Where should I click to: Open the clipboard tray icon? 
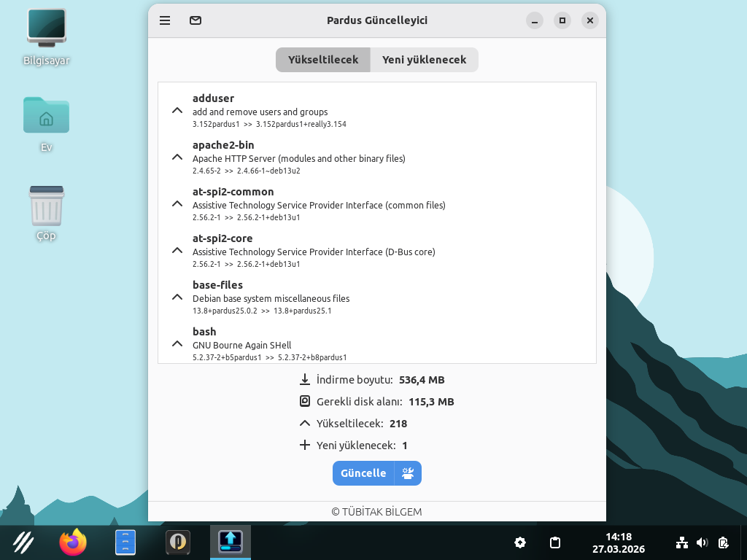(x=555, y=542)
